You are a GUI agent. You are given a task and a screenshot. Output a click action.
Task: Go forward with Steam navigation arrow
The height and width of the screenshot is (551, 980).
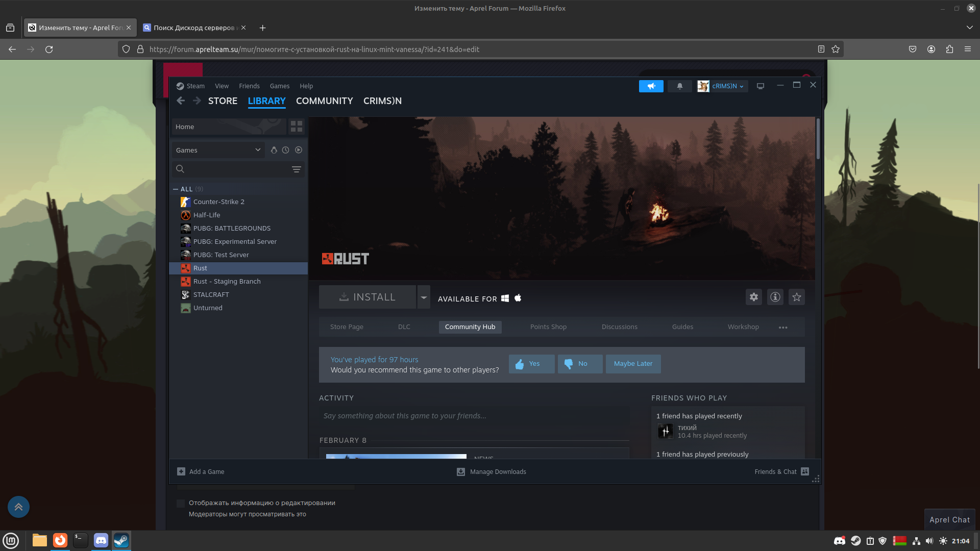(197, 101)
